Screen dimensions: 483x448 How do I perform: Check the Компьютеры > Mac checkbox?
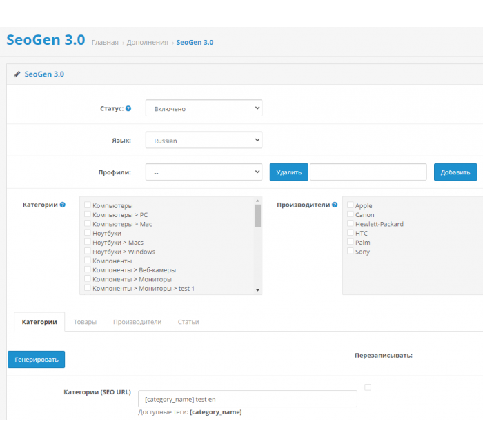coord(88,223)
